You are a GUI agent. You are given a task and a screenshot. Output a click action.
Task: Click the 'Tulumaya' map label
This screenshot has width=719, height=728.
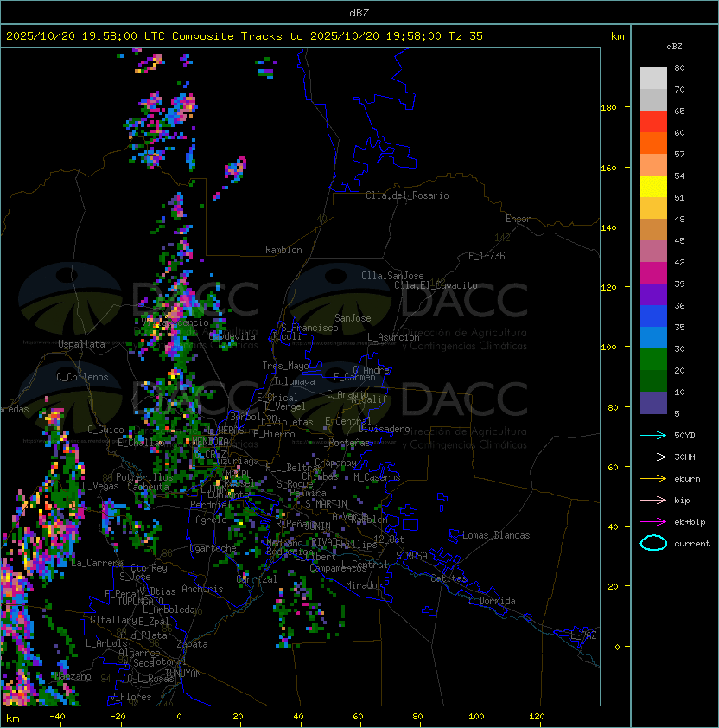(295, 381)
